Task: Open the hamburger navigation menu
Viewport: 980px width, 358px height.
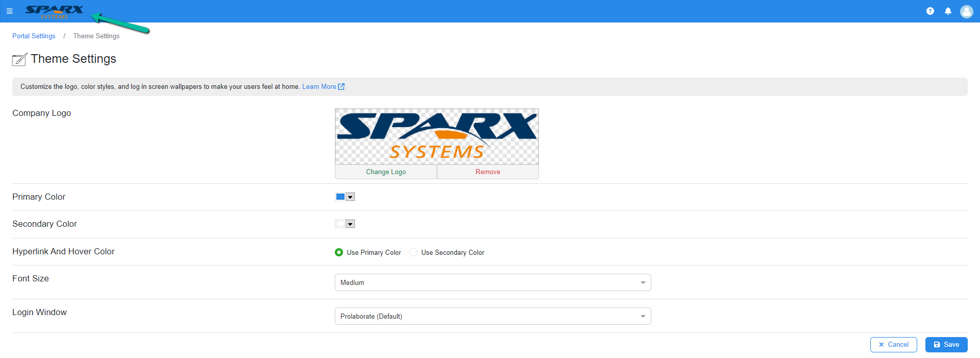Action: pyautogui.click(x=9, y=11)
